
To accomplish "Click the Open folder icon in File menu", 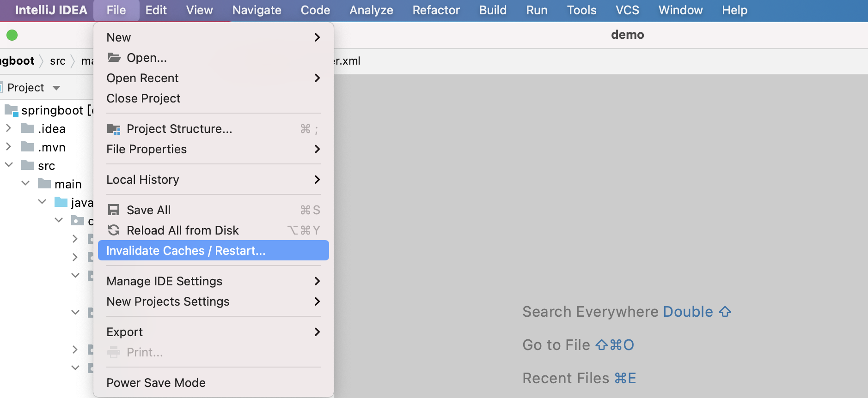I will point(114,57).
